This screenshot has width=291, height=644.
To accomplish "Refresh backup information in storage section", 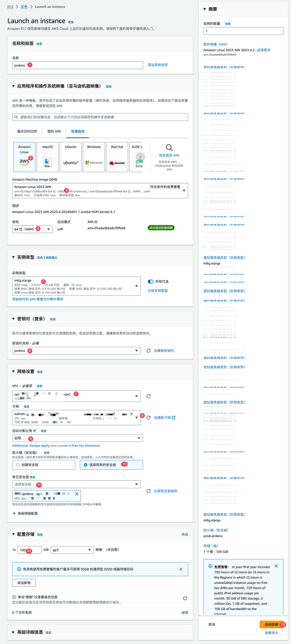I will [185, 598].
